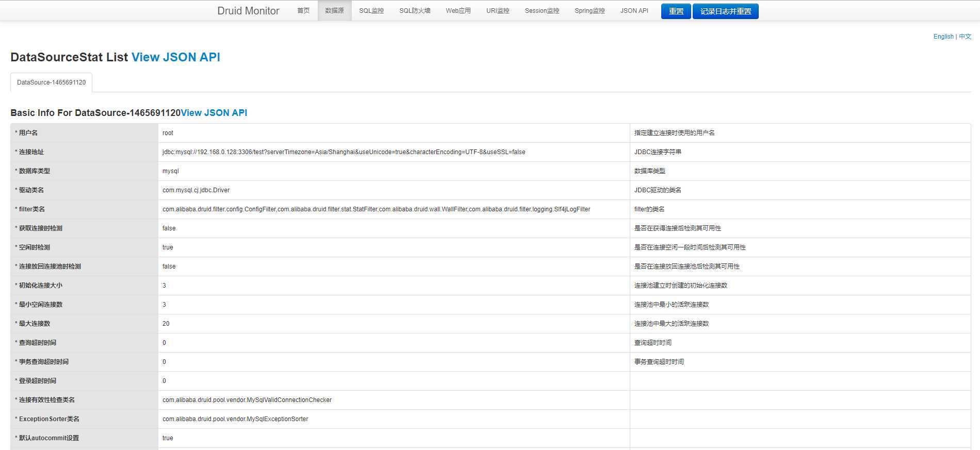980x450 pixels.
Task: Click the blue 重置 button
Action: [676, 11]
